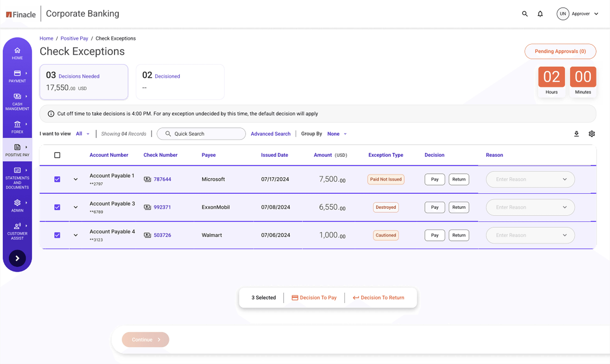Open Cash Management sidebar section
The height and width of the screenshot is (364, 610).
point(17,102)
